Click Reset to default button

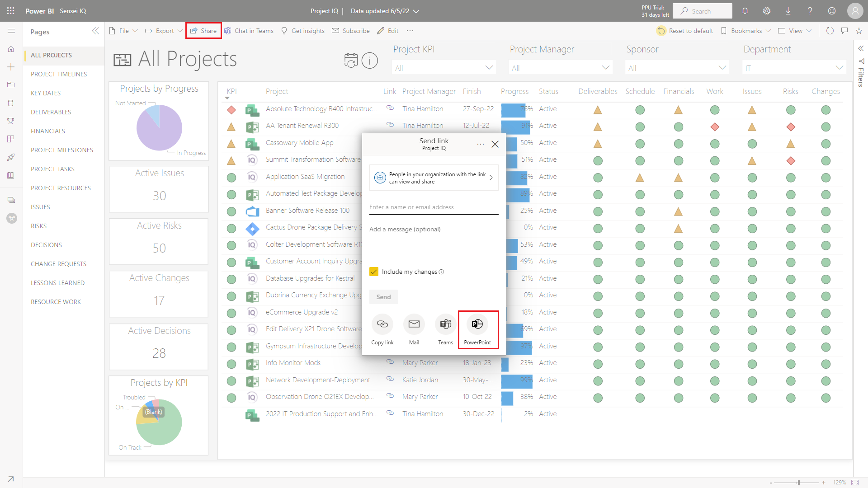(685, 31)
